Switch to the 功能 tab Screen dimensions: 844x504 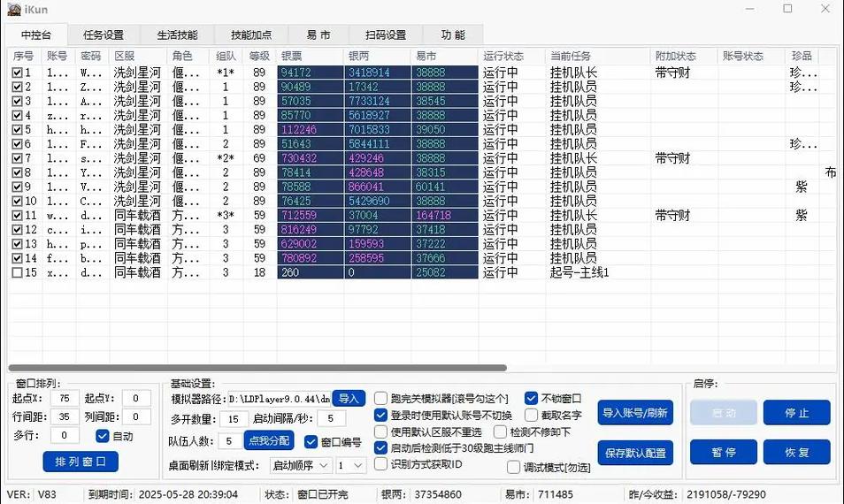453,35
